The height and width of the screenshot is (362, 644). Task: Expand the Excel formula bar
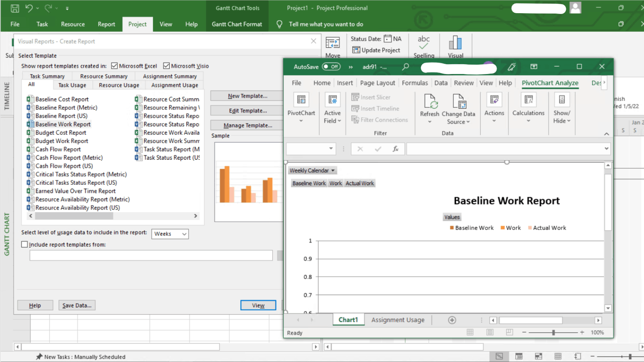pos(606,149)
